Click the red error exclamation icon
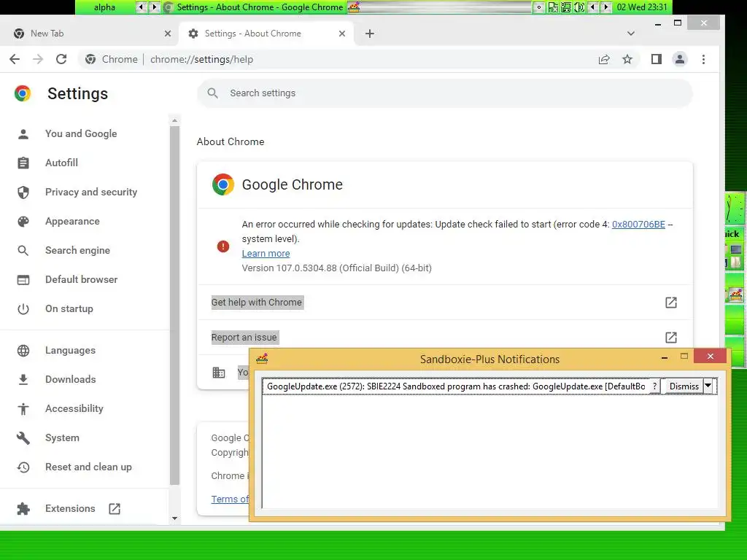The width and height of the screenshot is (747, 560). pyautogui.click(x=223, y=246)
